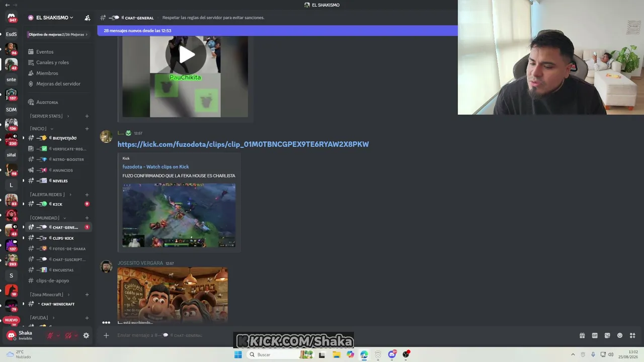This screenshot has height=362, width=644.
Task: Open 'fuzodota - Watch clips on Kick' embed title
Action: tap(155, 166)
